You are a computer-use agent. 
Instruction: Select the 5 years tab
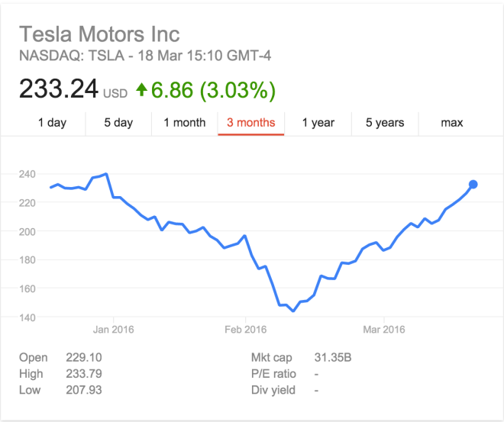[384, 122]
